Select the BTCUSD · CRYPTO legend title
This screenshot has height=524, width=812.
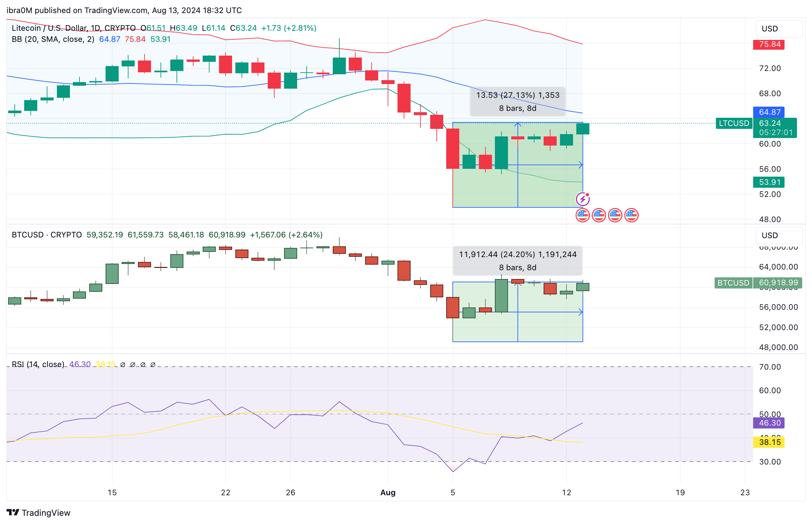tap(47, 235)
